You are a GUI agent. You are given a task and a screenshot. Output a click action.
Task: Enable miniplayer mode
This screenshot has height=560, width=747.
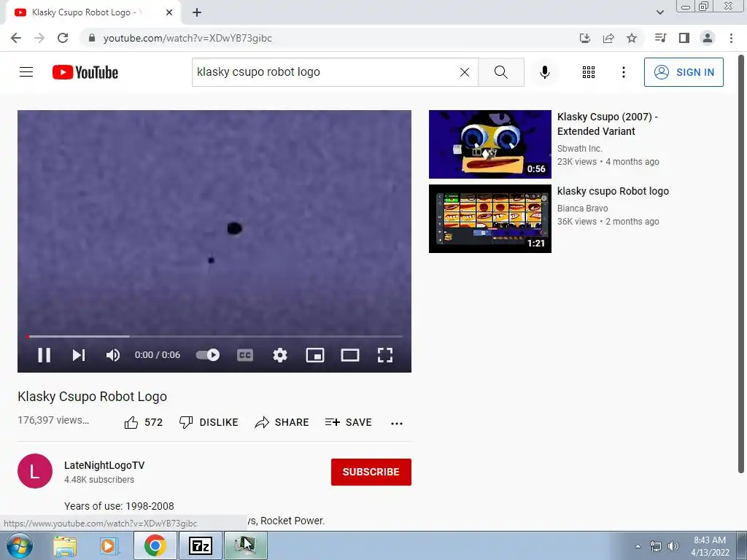point(315,355)
